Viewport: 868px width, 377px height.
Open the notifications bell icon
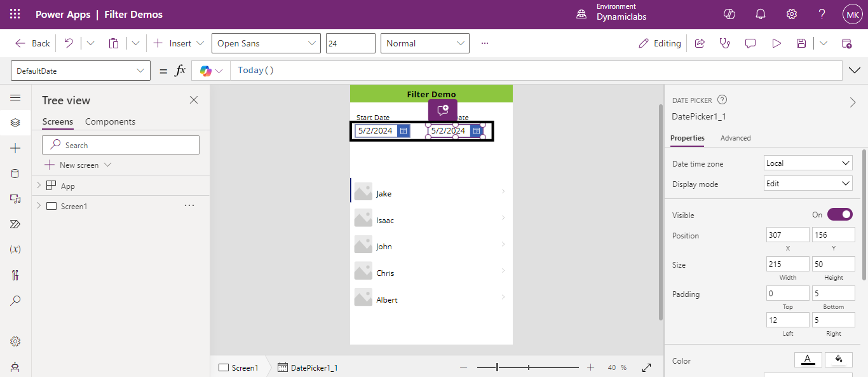760,14
